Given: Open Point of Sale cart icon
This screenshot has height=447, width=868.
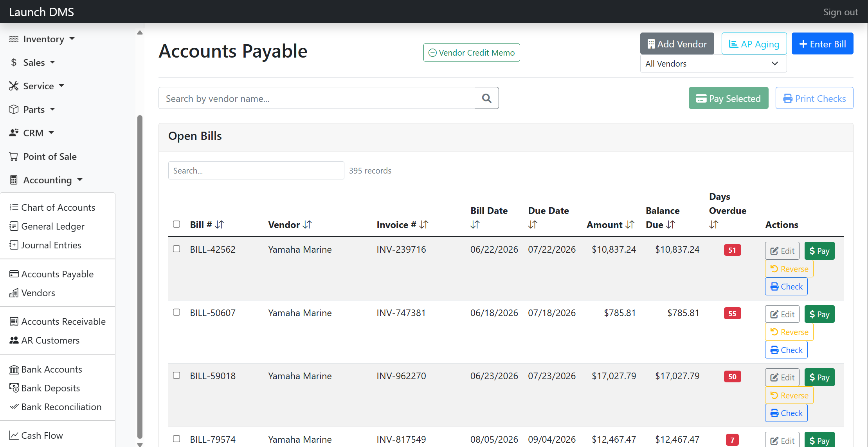Looking at the screenshot, I should pyautogui.click(x=14, y=157).
